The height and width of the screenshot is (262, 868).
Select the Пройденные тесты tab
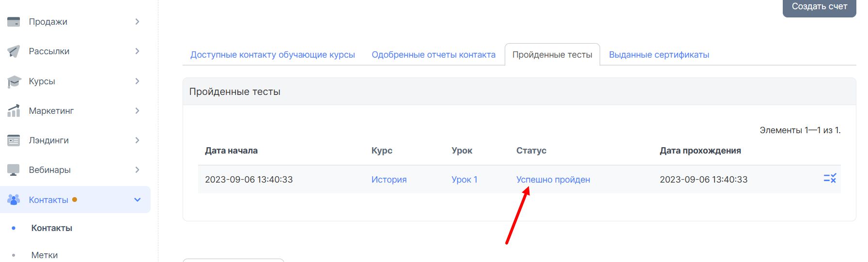click(552, 55)
